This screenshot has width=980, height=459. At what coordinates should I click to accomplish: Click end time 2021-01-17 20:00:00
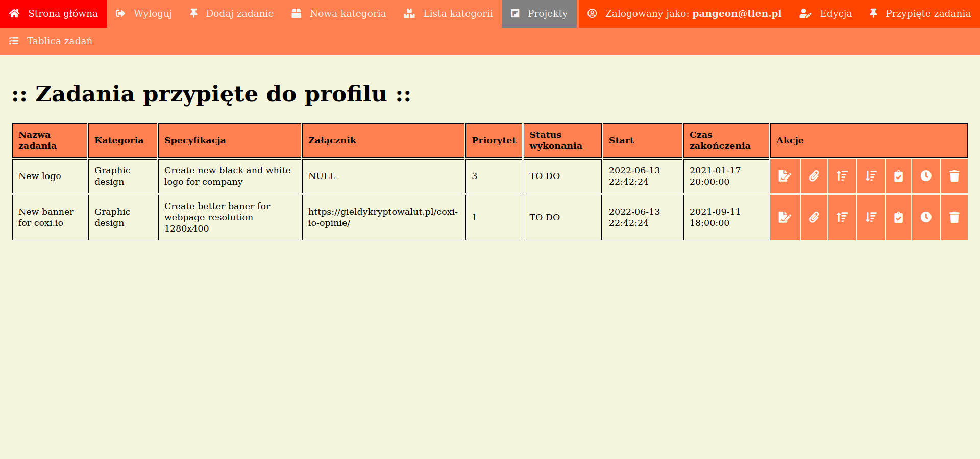[726, 176]
